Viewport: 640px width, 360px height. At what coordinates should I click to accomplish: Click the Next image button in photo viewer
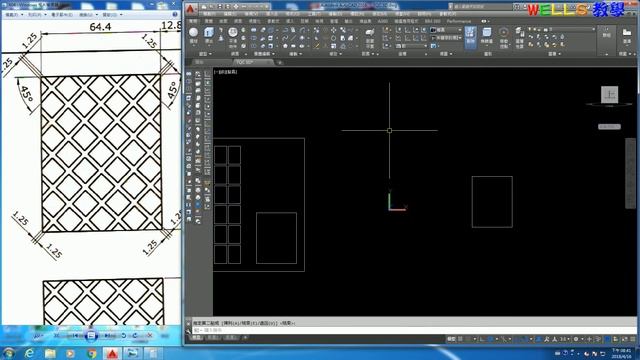107,336
